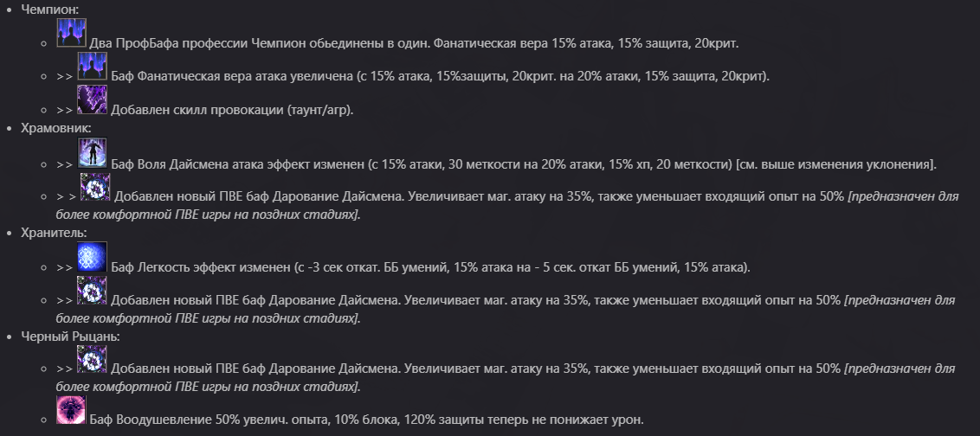Click the combined Champion ProfBuff icon
The height and width of the screenshot is (436, 980).
[x=71, y=33]
